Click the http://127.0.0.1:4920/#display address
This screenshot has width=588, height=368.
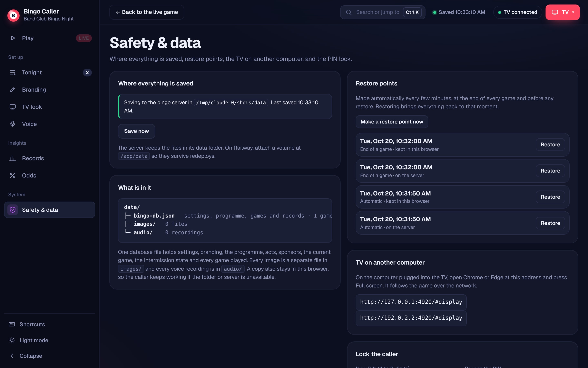tap(411, 302)
